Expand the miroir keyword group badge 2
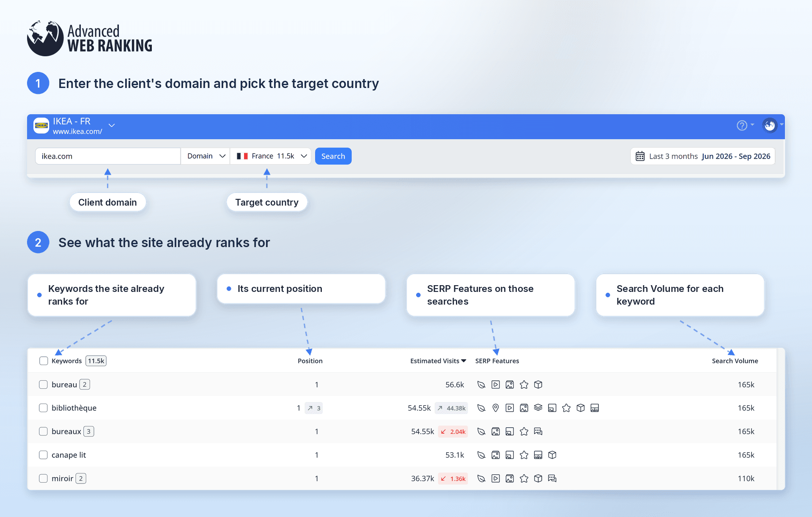The image size is (812, 517). point(81,478)
